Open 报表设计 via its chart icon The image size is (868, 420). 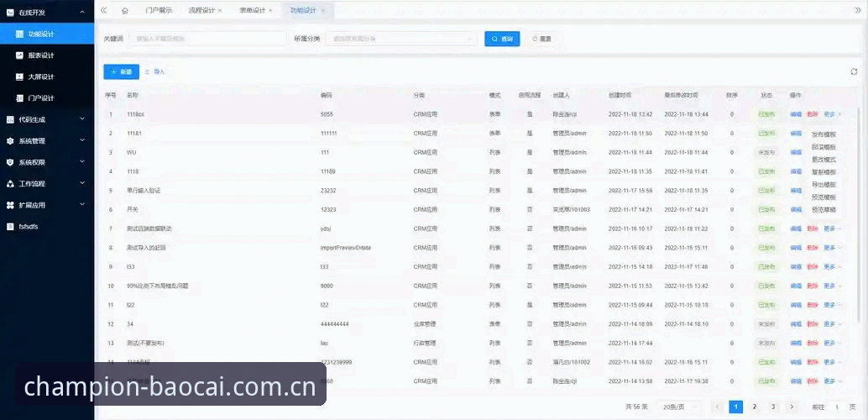click(19, 55)
